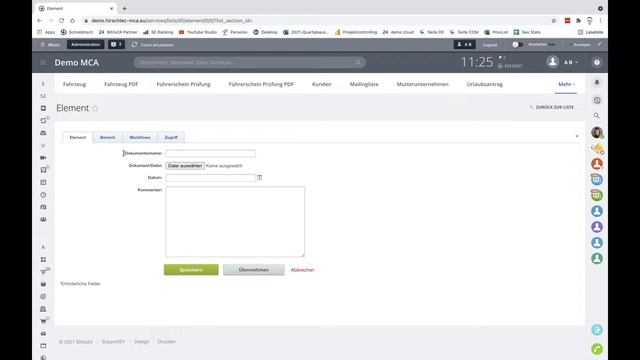Switch to the Zugriff tab

(x=171, y=138)
